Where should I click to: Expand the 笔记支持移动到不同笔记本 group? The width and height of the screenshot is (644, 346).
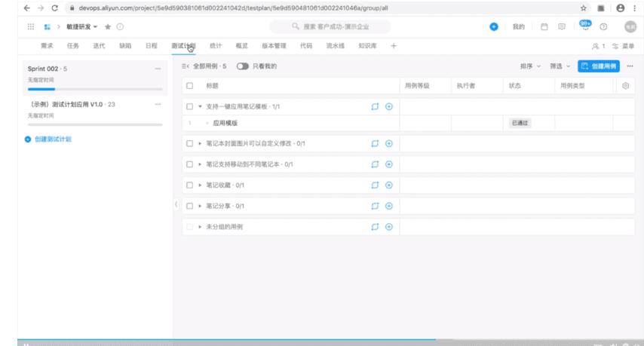200,164
